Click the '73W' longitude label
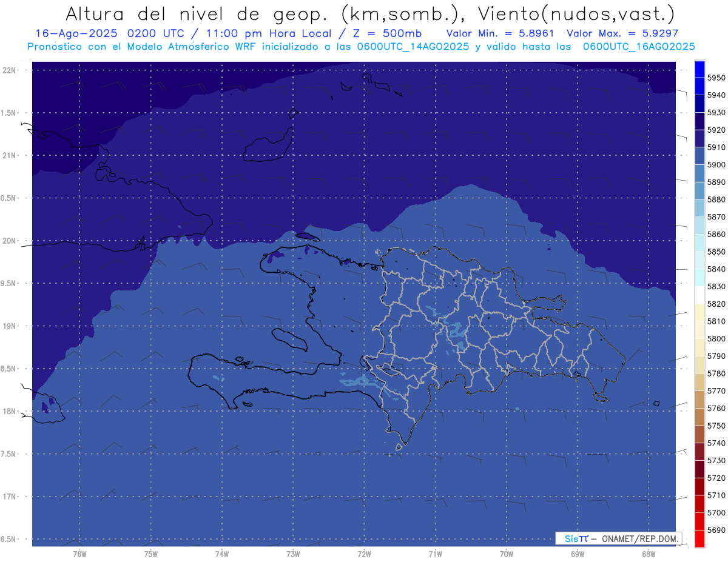 click(293, 554)
